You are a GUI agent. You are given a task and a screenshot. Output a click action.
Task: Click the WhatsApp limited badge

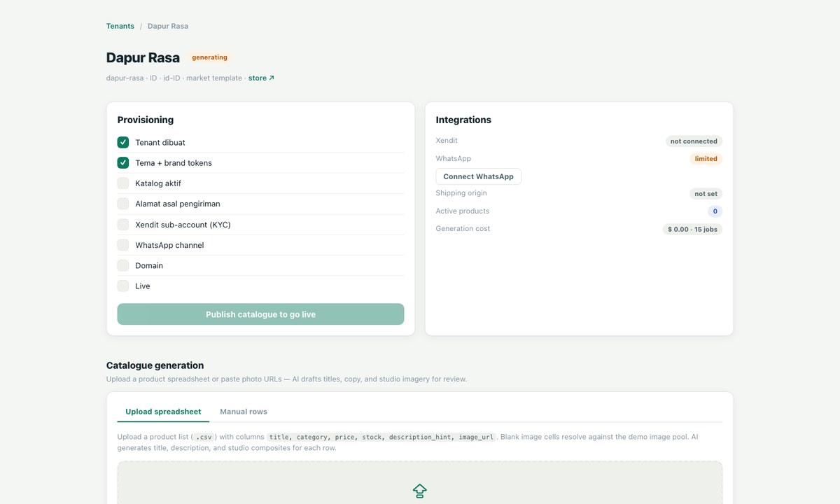click(706, 159)
